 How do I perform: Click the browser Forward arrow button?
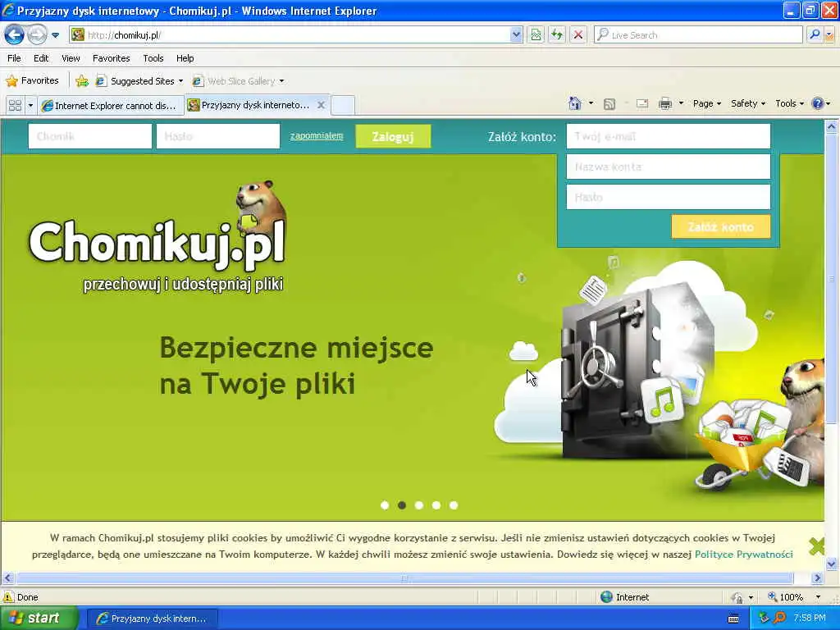[x=37, y=35]
